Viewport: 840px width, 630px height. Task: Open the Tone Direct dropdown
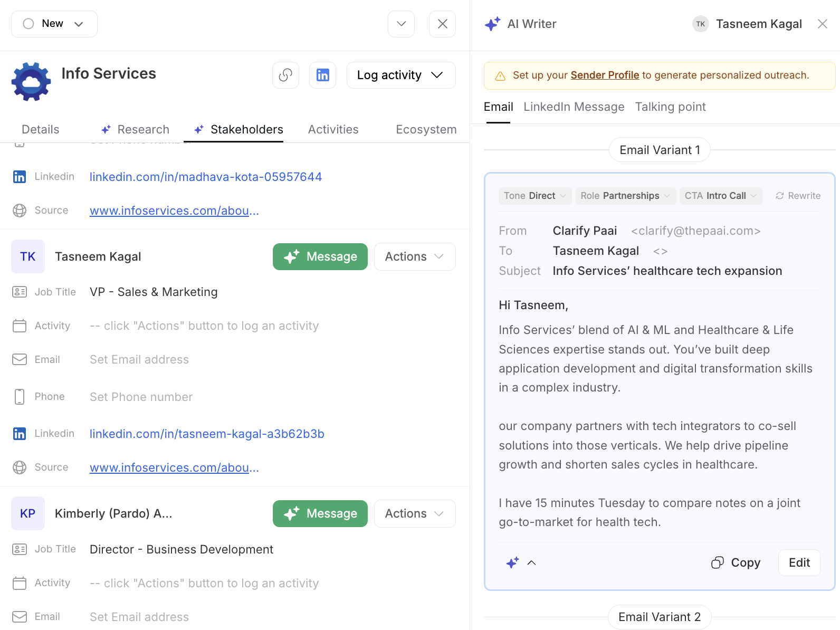(535, 196)
